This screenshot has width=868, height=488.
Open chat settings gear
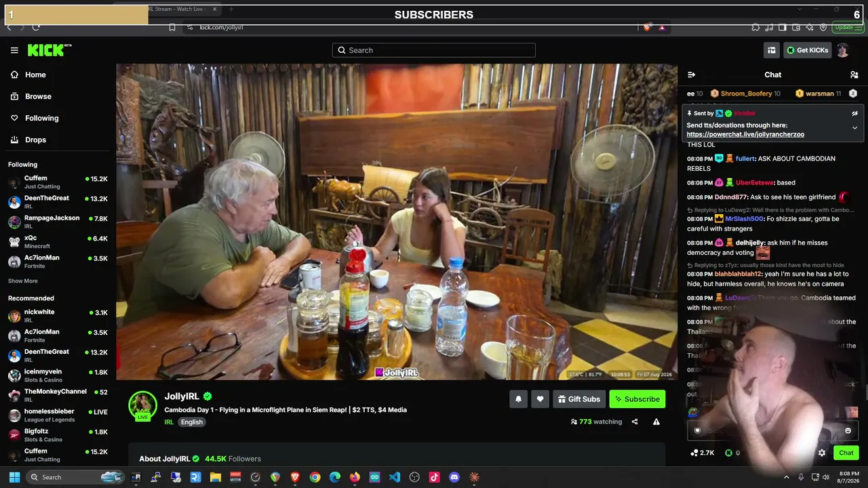822,453
